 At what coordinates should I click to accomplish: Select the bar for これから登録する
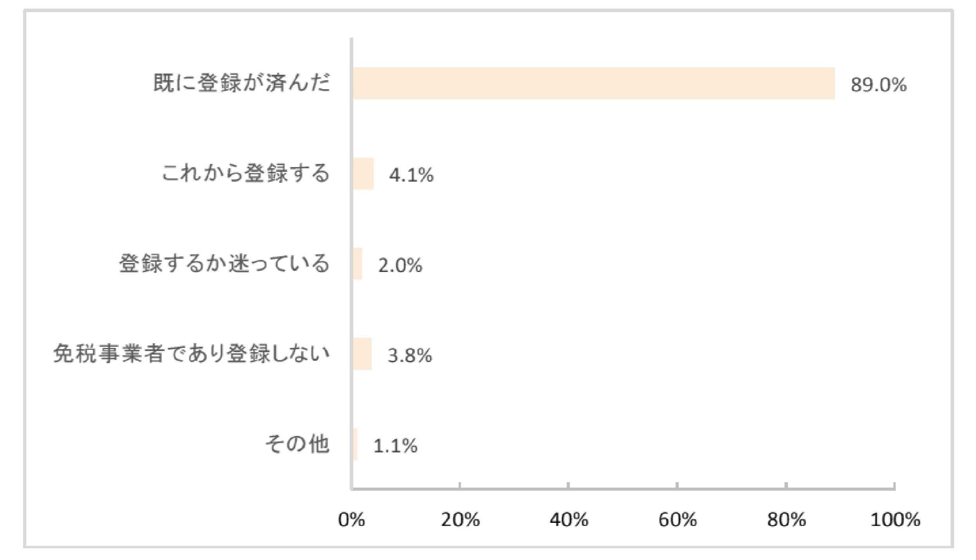tap(363, 174)
